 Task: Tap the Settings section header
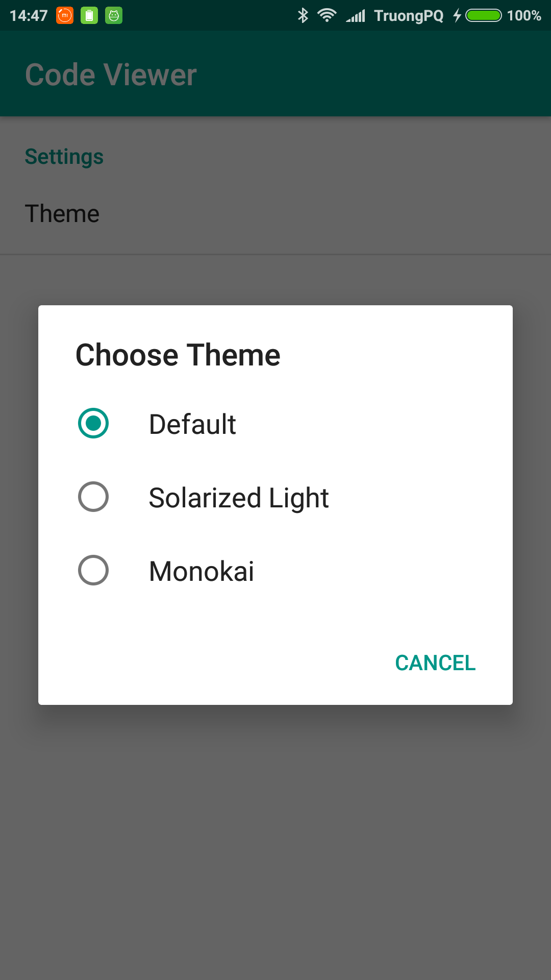point(64,157)
